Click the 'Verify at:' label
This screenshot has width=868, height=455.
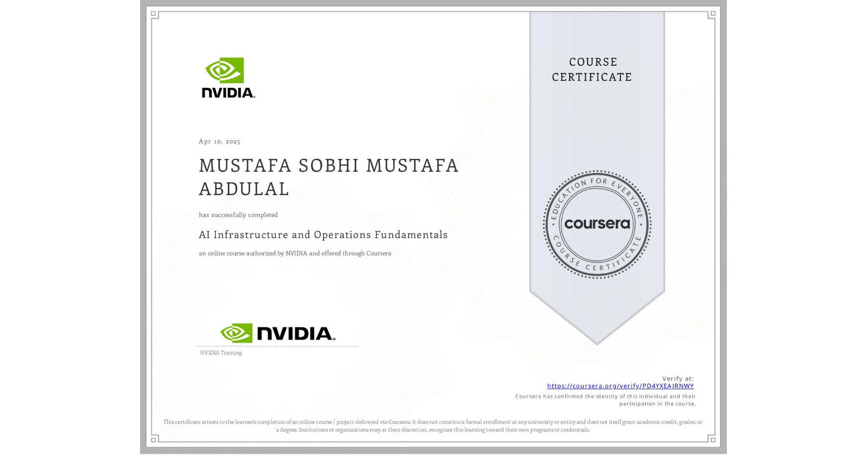(678, 379)
